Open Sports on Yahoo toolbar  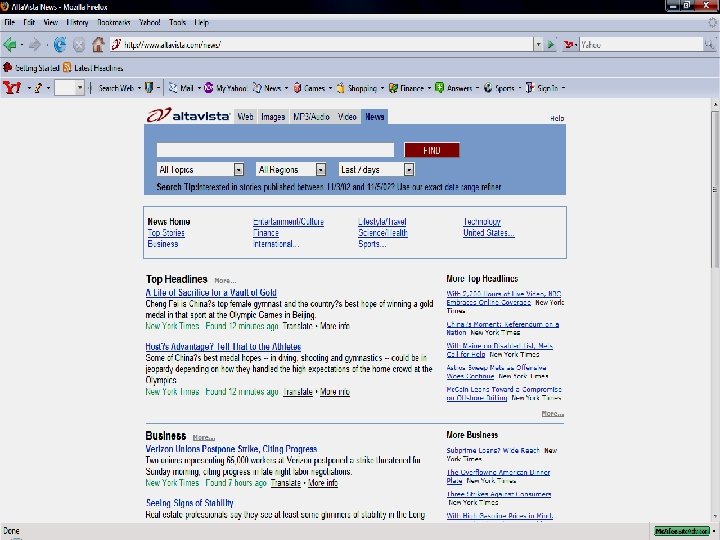click(499, 88)
